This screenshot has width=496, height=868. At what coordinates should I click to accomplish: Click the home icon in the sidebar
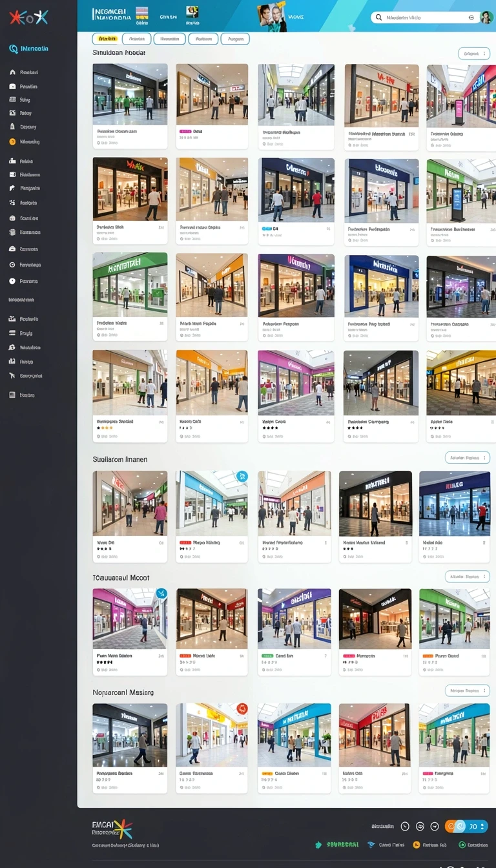coord(12,73)
